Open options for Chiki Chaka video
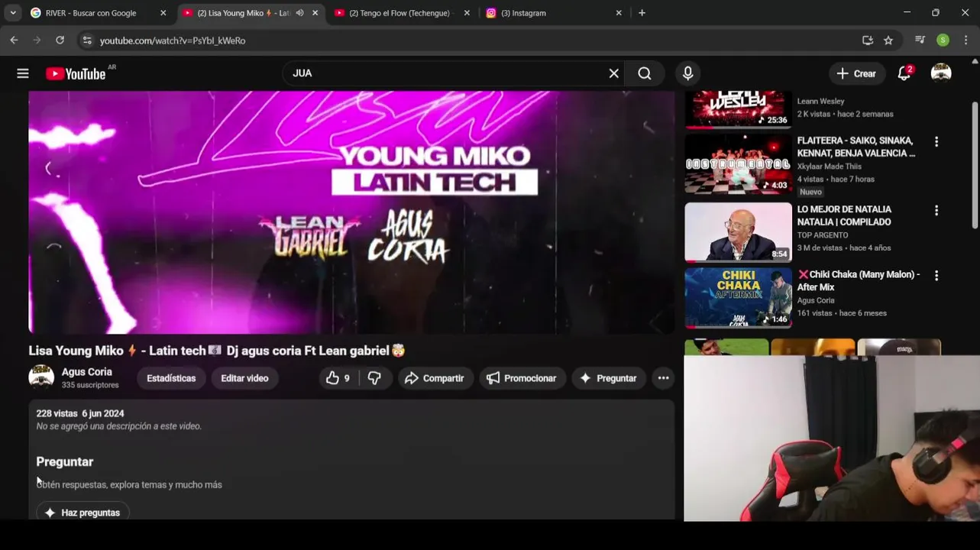980x550 pixels. tap(936, 276)
